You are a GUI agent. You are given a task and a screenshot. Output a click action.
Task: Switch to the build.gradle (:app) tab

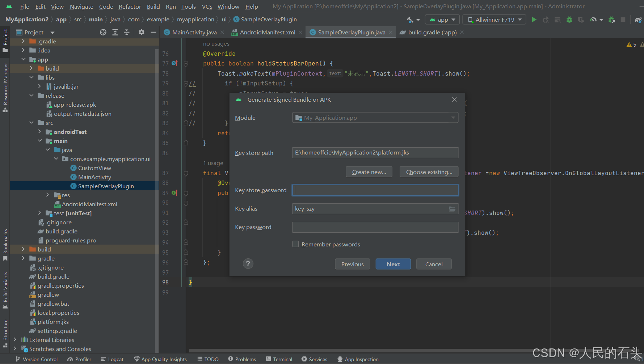tap(431, 32)
